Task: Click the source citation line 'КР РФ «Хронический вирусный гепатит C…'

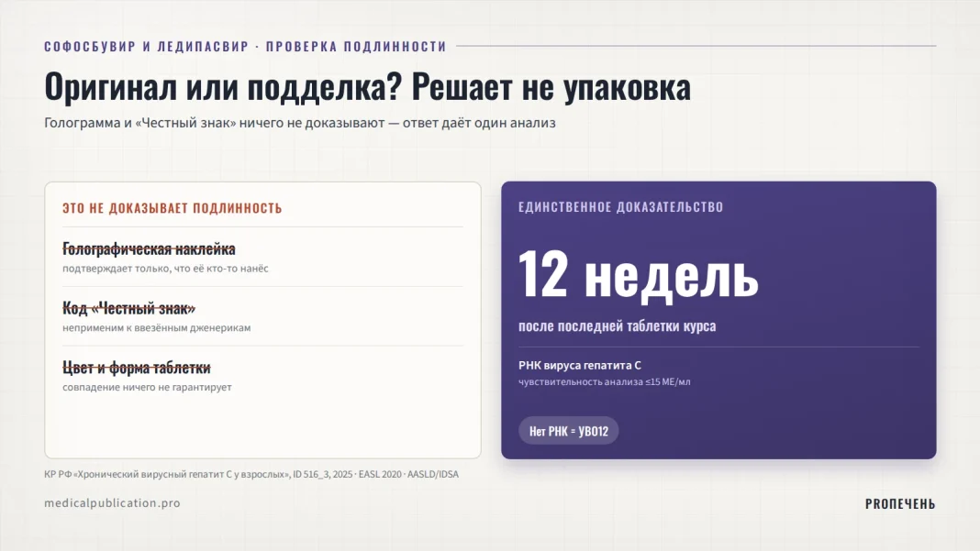Action: [x=251, y=474]
